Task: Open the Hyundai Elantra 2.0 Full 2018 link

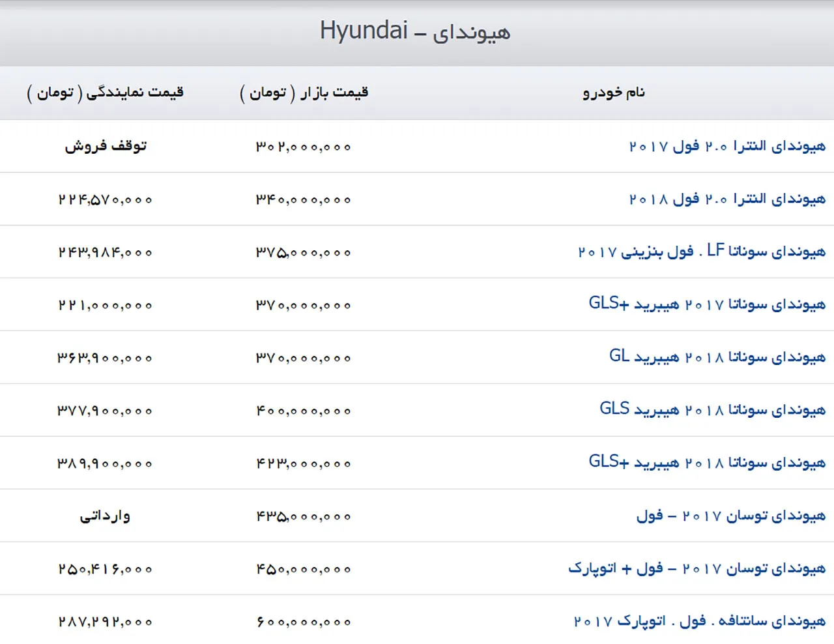Action: (727, 199)
